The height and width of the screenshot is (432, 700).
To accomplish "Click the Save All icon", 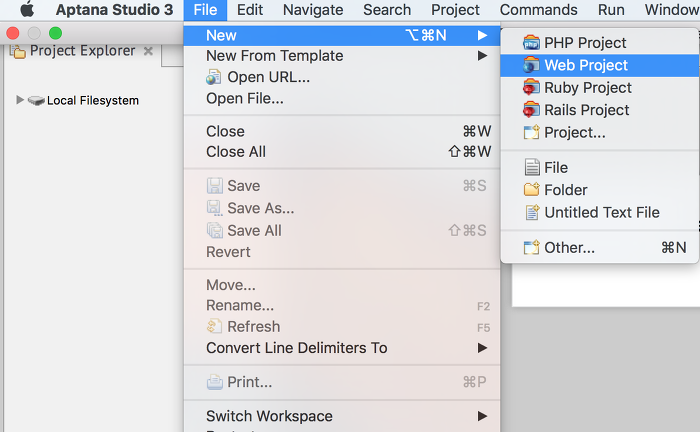I will click(x=215, y=230).
